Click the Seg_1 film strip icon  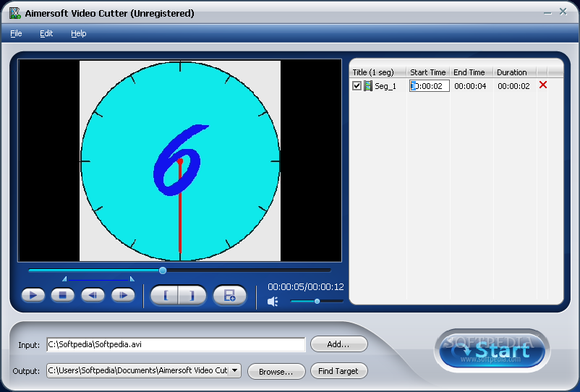pyautogui.click(x=368, y=86)
